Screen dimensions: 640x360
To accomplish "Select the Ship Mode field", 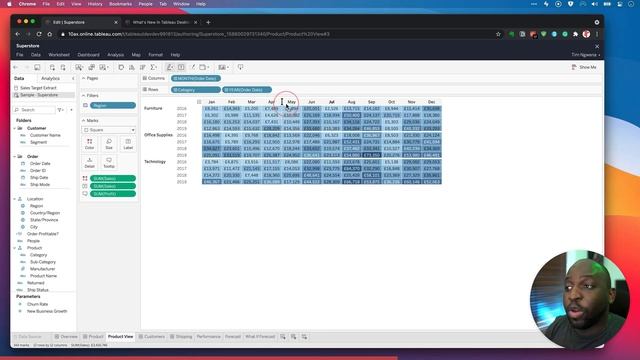I will [40, 184].
